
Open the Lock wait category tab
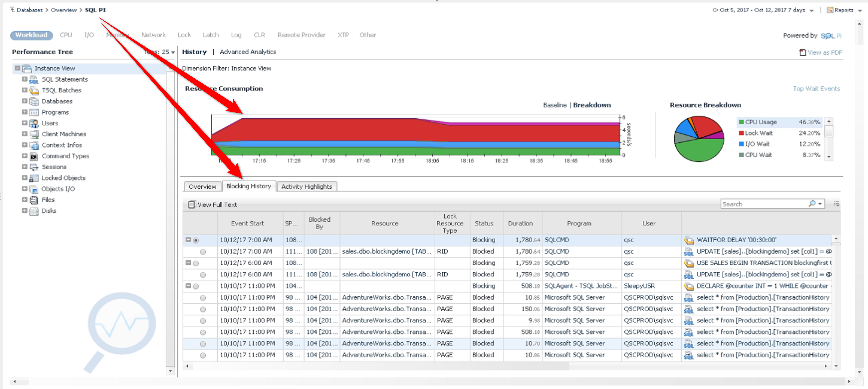point(184,35)
